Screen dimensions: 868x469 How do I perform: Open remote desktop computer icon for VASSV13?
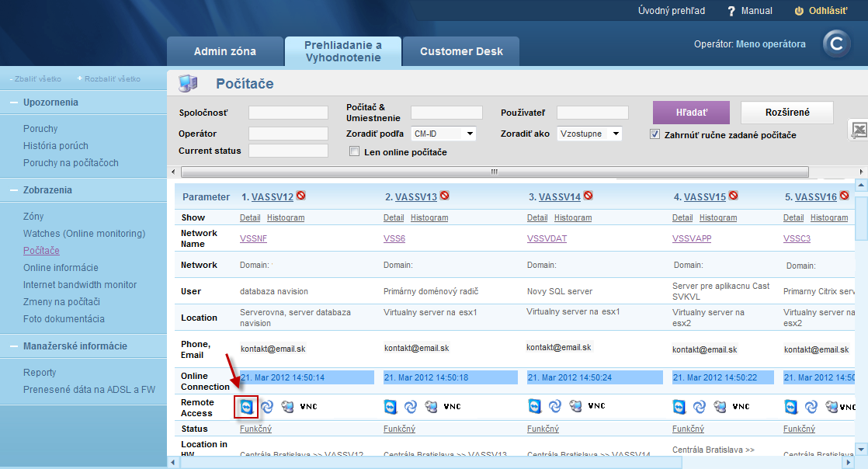(431, 407)
